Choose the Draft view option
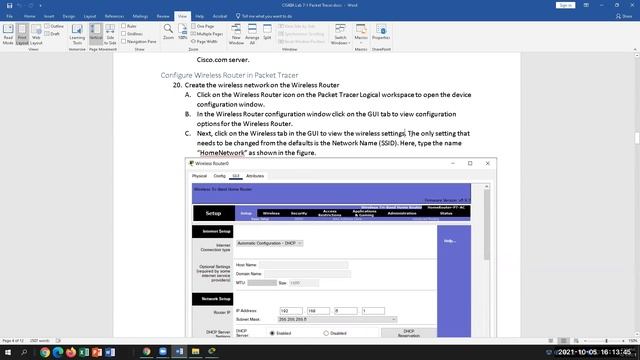Screen dimensions: 640x360 click(x=52, y=34)
